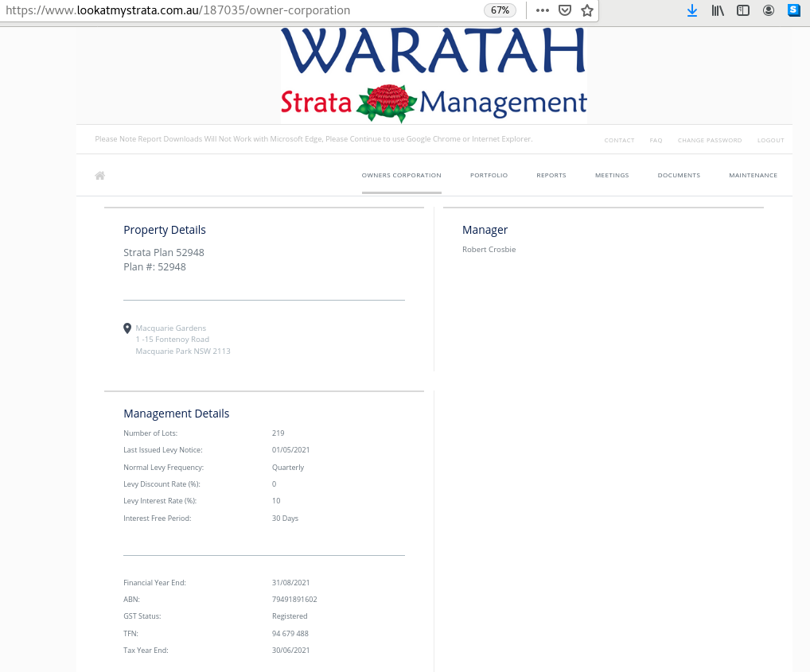
Task: Select the Quarterly levy frequency value
Action: [288, 468]
